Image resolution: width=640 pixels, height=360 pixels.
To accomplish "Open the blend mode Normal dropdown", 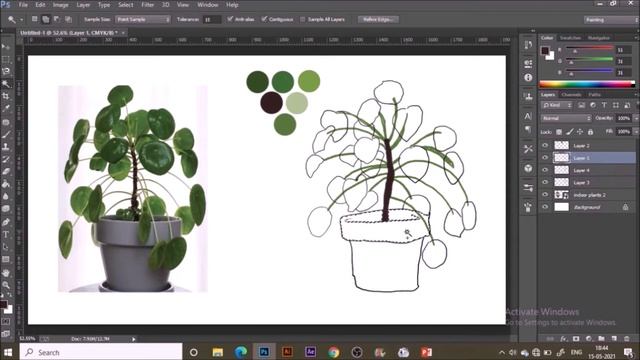I will pos(566,118).
